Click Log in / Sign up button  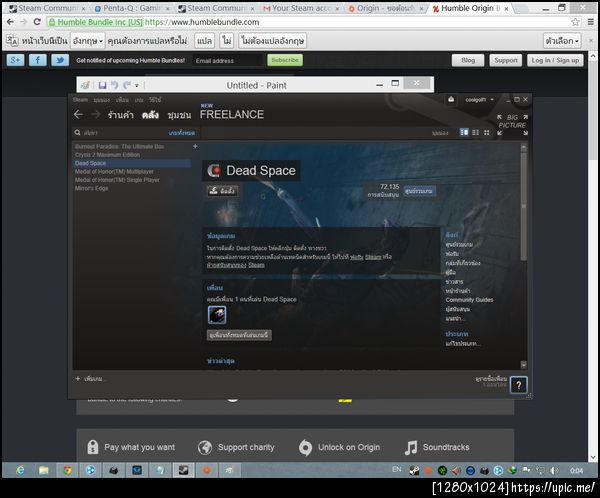(555, 60)
